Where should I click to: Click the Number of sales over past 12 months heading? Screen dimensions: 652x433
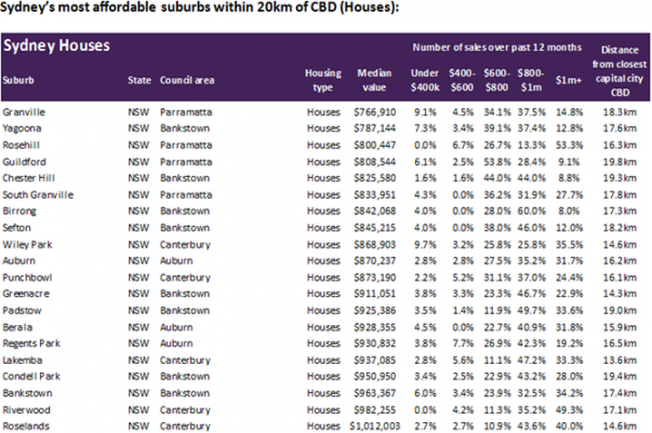497,47
